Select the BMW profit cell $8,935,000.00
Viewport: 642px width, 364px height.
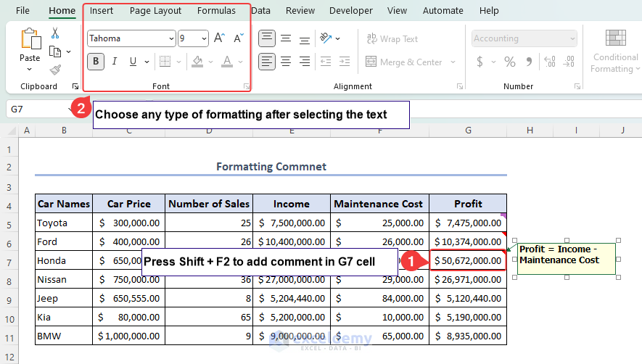(x=468, y=336)
